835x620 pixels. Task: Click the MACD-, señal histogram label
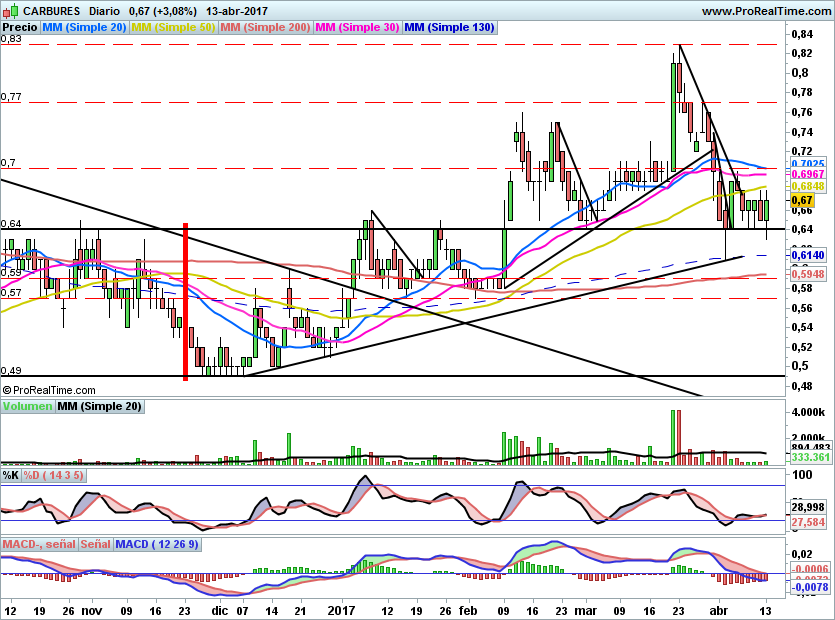39,544
